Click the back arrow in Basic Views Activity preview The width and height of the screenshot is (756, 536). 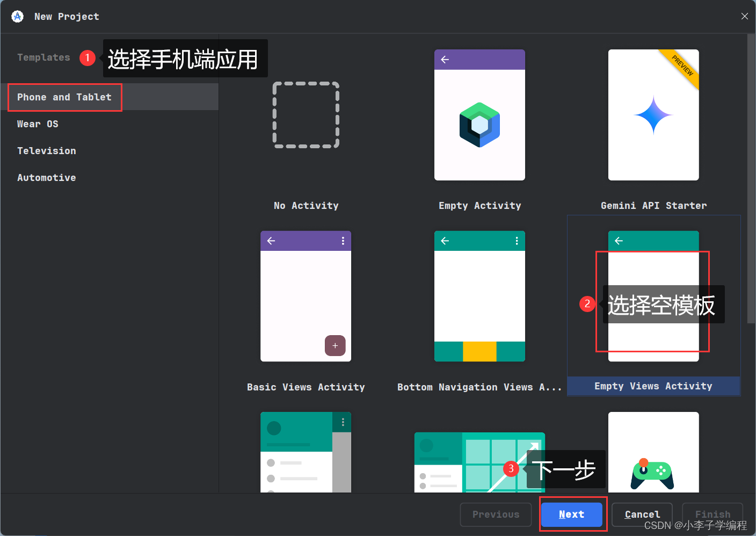click(x=271, y=241)
